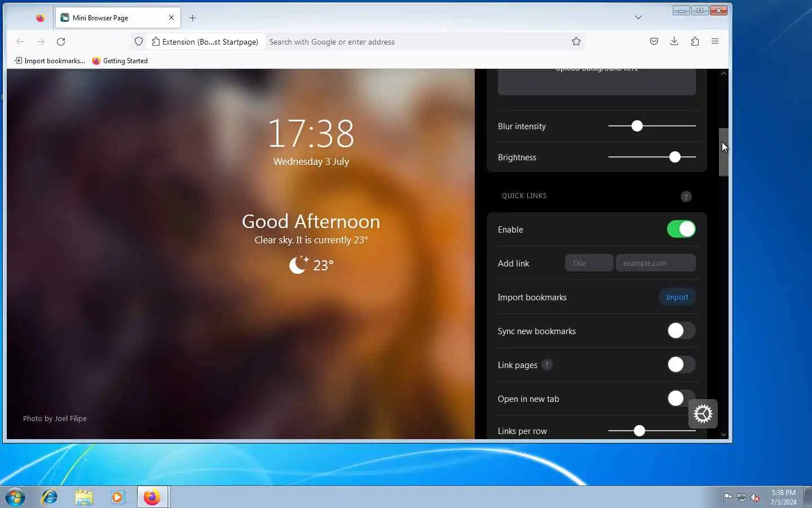Click the taskbar clock 5:38 PM
The width and height of the screenshot is (812, 508).
(x=783, y=497)
